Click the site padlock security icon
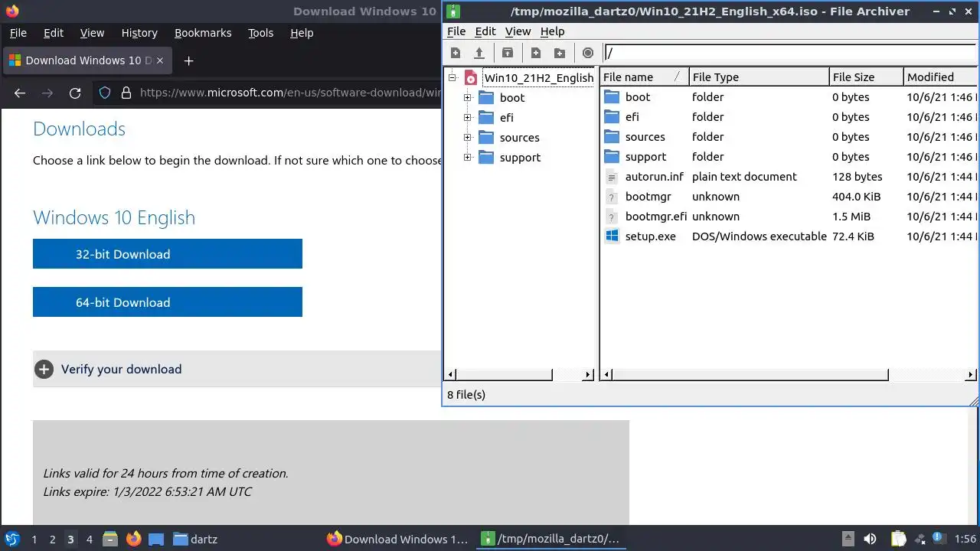This screenshot has width=980, height=551. [125, 93]
